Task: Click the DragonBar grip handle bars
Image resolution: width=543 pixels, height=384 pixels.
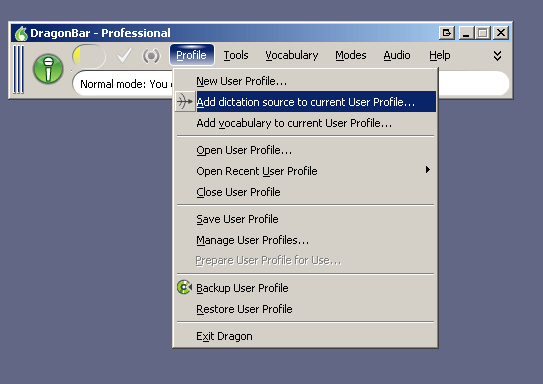Action: point(18,69)
